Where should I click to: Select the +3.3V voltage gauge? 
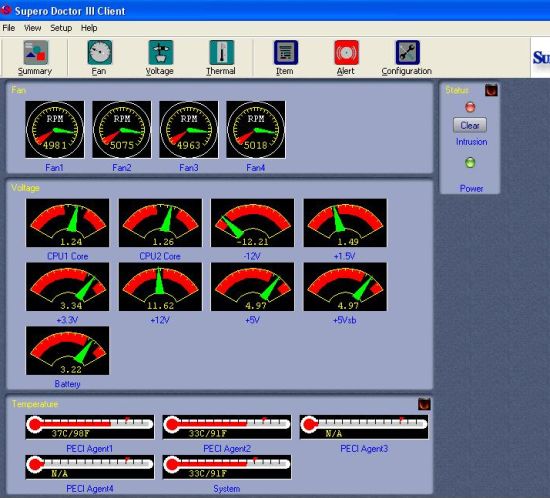pos(68,287)
